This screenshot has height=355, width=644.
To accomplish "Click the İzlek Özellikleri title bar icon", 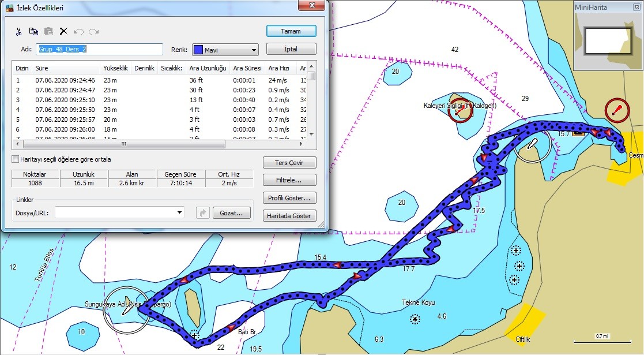I will (x=9, y=8).
